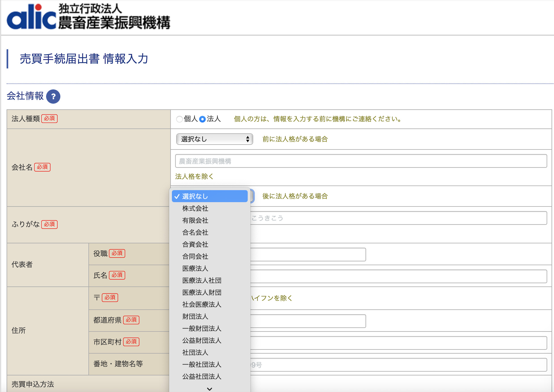Image resolution: width=554 pixels, height=392 pixels.
Task: Click the 売買申込方法 row label
Action: click(33, 384)
